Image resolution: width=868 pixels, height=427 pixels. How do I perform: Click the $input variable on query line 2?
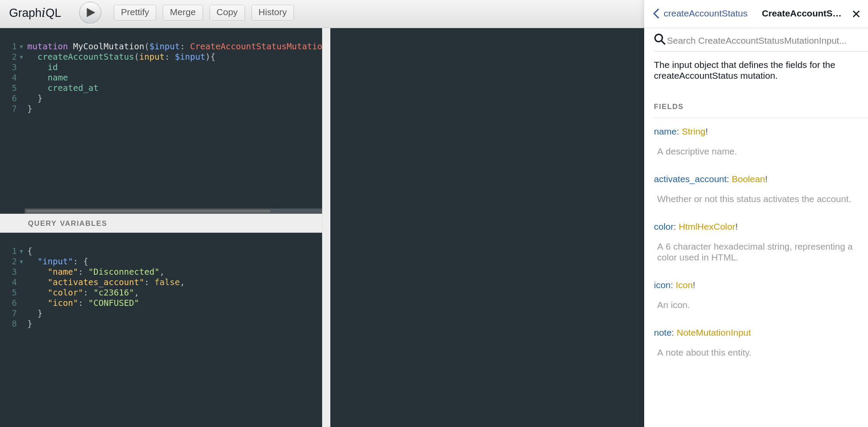click(190, 57)
